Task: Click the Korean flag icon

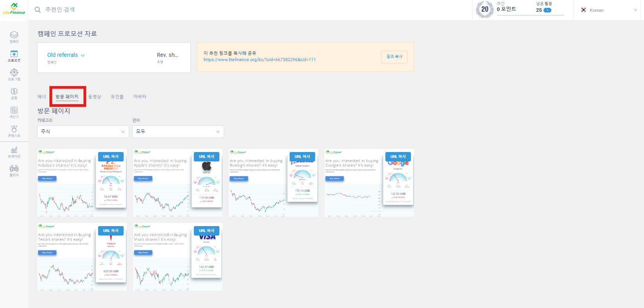Action: point(584,10)
